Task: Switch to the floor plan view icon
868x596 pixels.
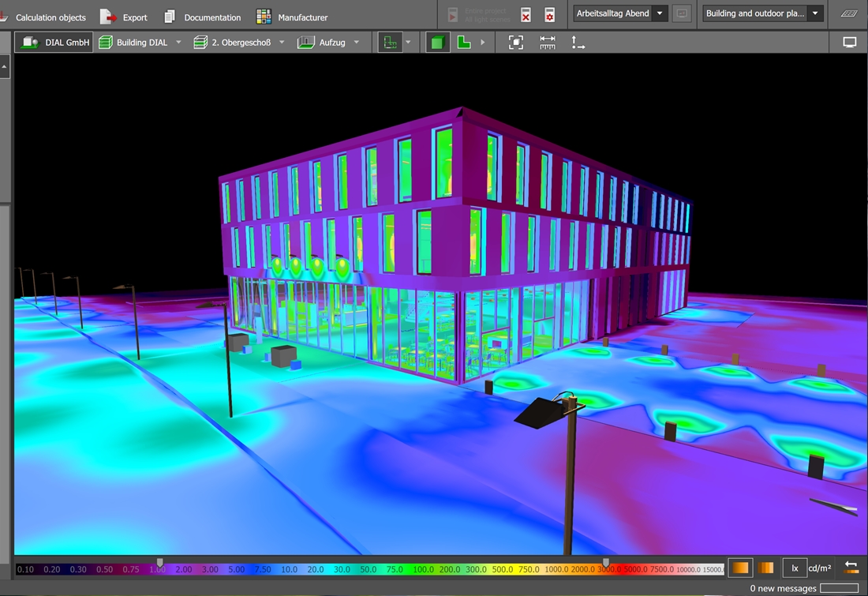Action: pos(464,43)
